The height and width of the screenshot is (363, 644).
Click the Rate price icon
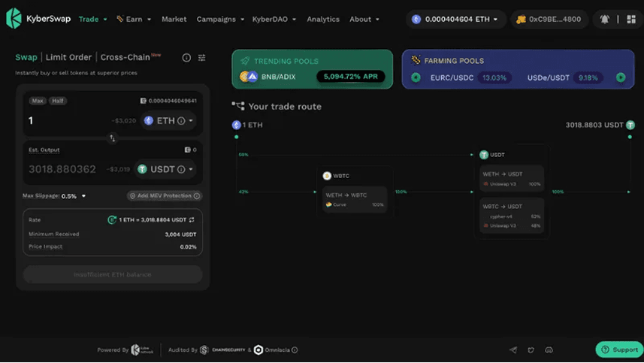111,220
